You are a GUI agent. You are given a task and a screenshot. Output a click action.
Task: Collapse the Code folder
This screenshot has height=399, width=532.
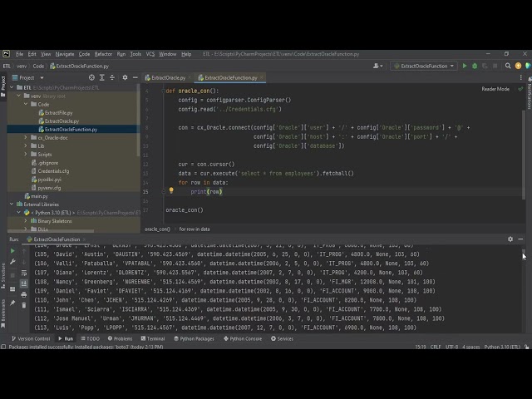(x=26, y=104)
